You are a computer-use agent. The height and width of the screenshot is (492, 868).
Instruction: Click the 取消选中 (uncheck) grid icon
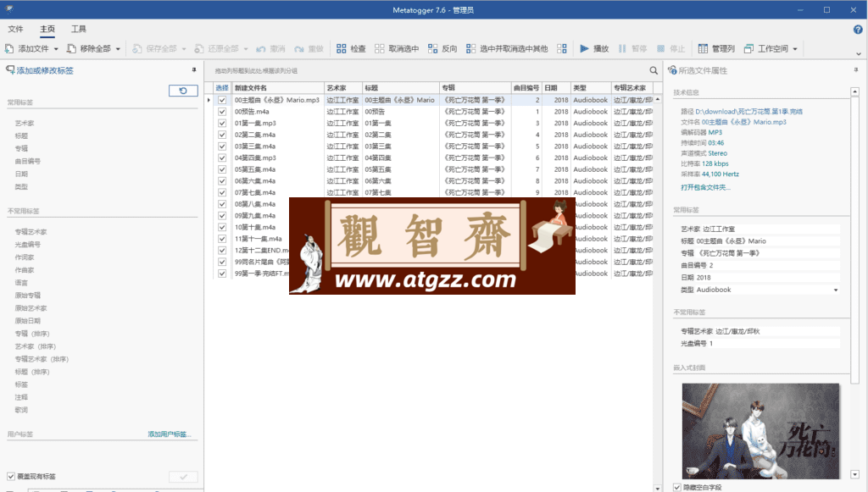(379, 48)
